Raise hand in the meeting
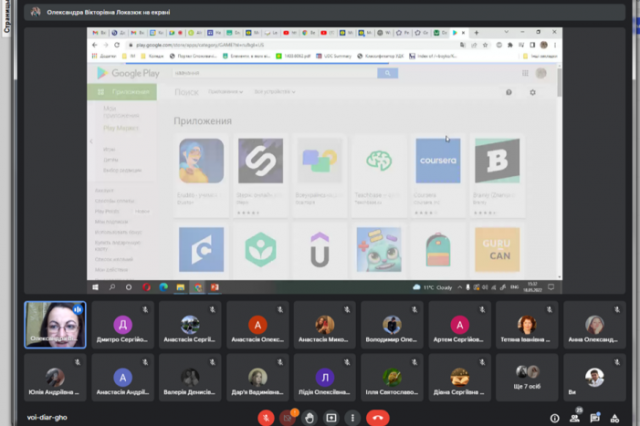 pyautogui.click(x=309, y=417)
